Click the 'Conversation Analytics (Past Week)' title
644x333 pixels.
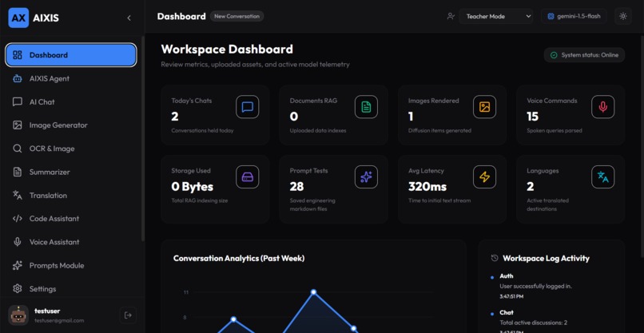pyautogui.click(x=239, y=258)
